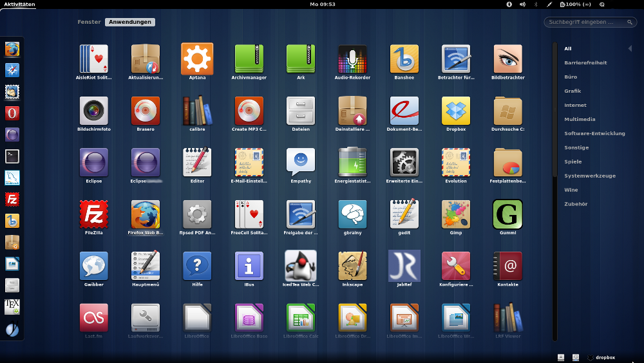Launch IcedTea Web Control Panel
The height and width of the screenshot is (363, 644).
301,269
